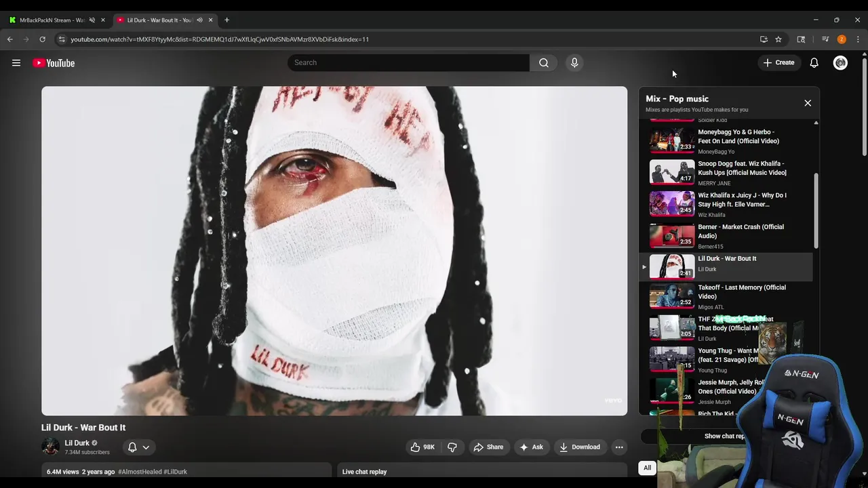Select Berner - Market Crash playlist item
Screen dimensions: 868x488
726,236
